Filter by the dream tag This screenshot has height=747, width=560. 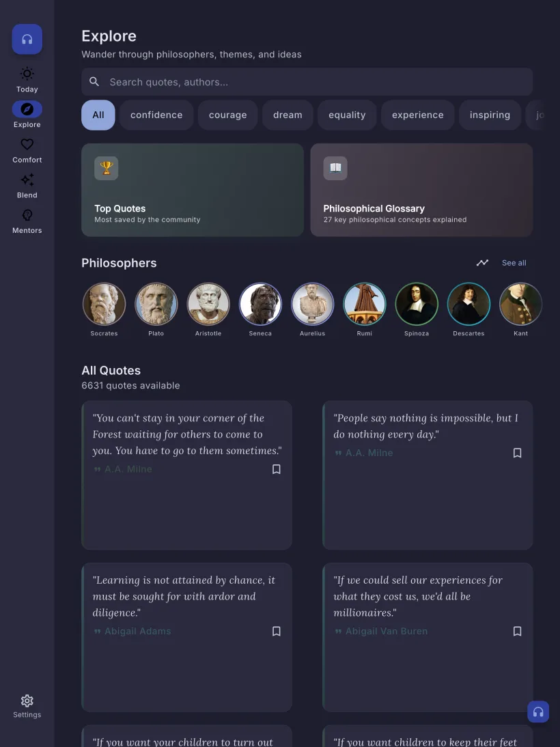pos(288,115)
